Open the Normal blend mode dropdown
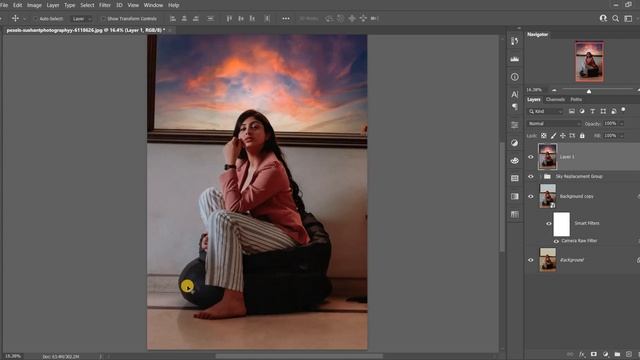The width and height of the screenshot is (640, 360). click(554, 123)
